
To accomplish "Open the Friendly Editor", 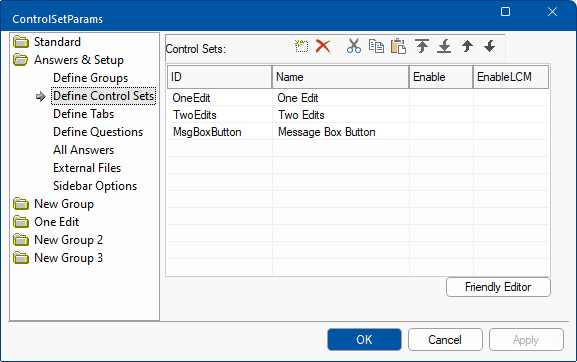I will point(498,287).
